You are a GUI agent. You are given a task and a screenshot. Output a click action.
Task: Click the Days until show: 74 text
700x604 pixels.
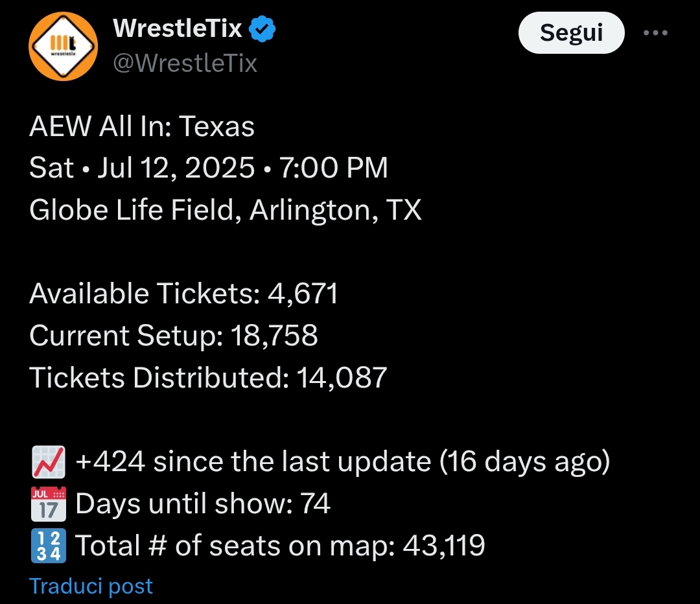(203, 504)
